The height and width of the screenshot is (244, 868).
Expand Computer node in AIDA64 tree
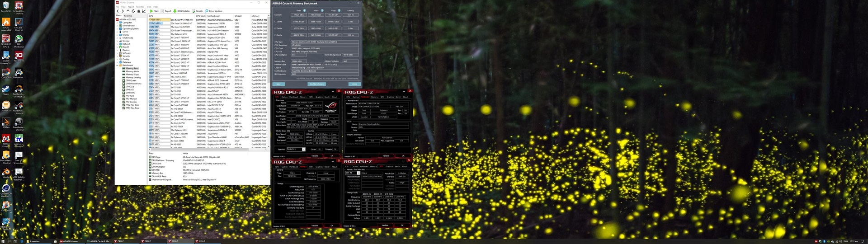[x=118, y=23]
